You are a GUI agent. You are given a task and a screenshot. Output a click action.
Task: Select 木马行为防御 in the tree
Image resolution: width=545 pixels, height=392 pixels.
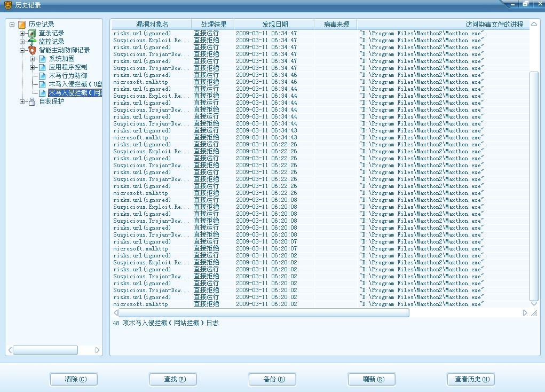coord(68,76)
